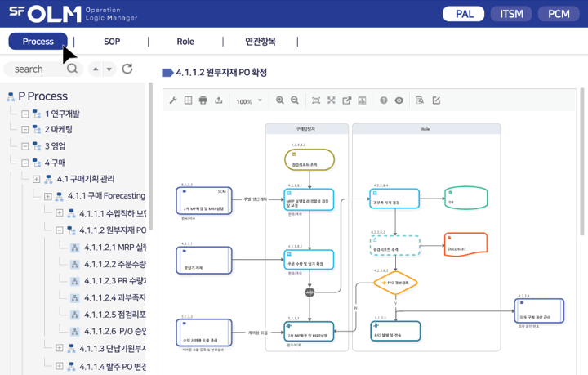
Task: Zoom out with the magnifier minus icon
Action: point(295,100)
